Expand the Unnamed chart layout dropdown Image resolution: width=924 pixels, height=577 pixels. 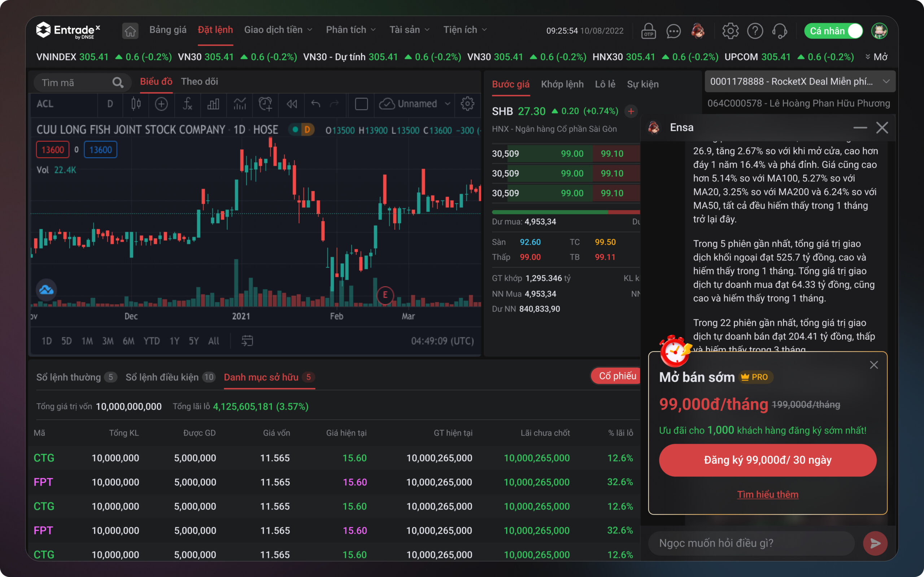click(x=448, y=104)
